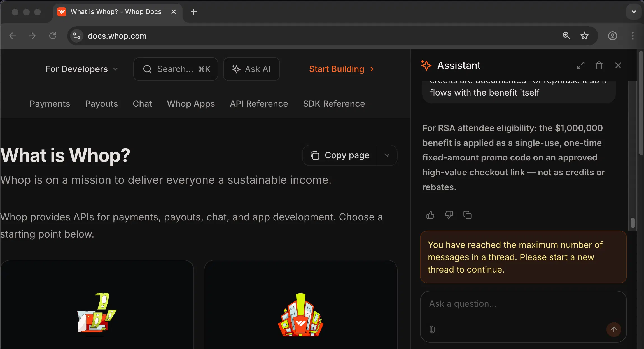The image size is (644, 349).
Task: Close the What is Whop tab
Action: [x=174, y=12]
